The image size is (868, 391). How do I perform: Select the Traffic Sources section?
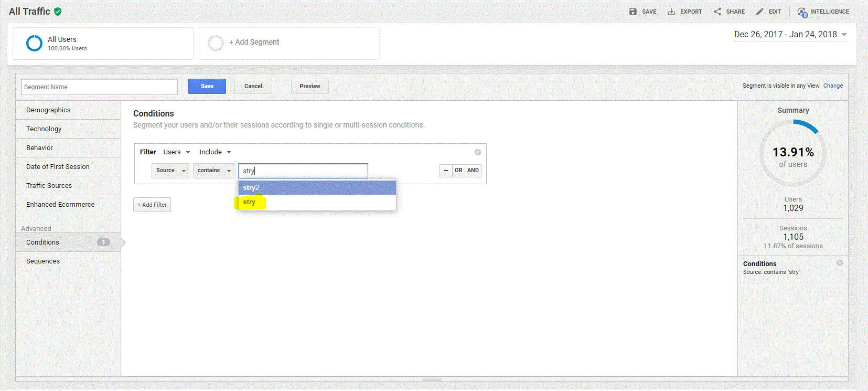[49, 186]
